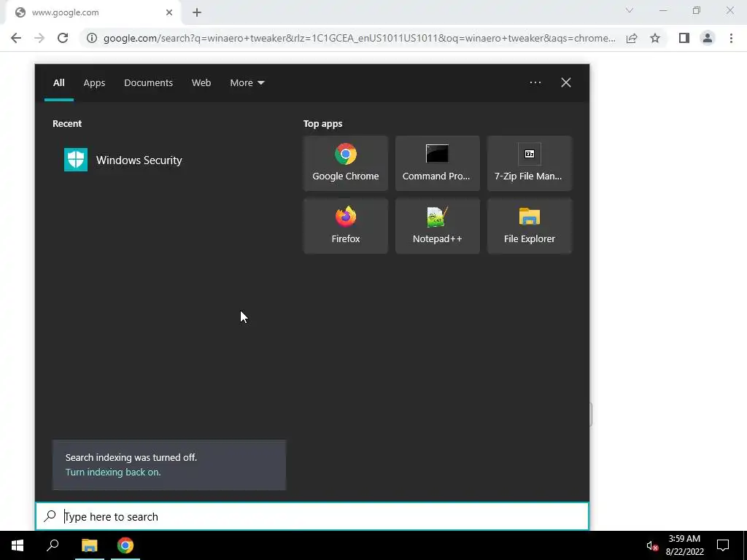Launch Firefox from Top apps
The image size is (747, 560).
[x=345, y=226]
